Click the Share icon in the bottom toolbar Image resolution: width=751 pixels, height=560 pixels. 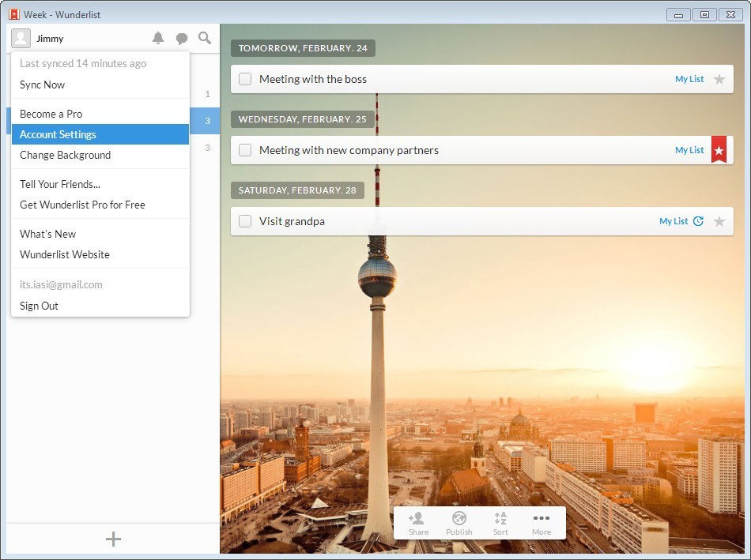[417, 522]
